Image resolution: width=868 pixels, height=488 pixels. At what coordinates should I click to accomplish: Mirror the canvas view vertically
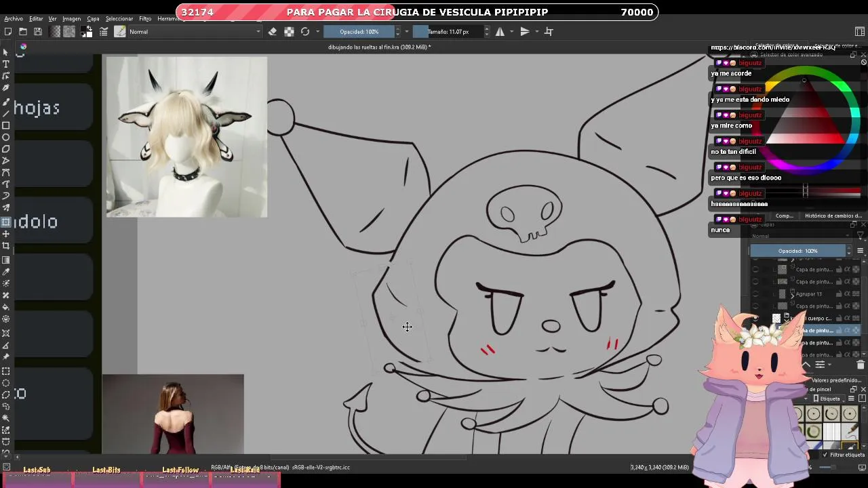click(525, 31)
